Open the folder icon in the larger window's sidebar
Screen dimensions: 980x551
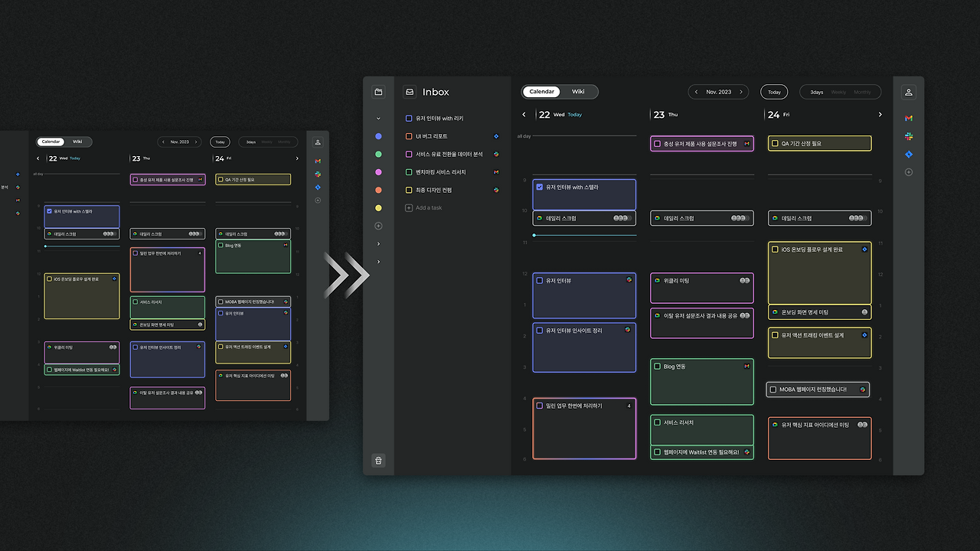click(378, 92)
